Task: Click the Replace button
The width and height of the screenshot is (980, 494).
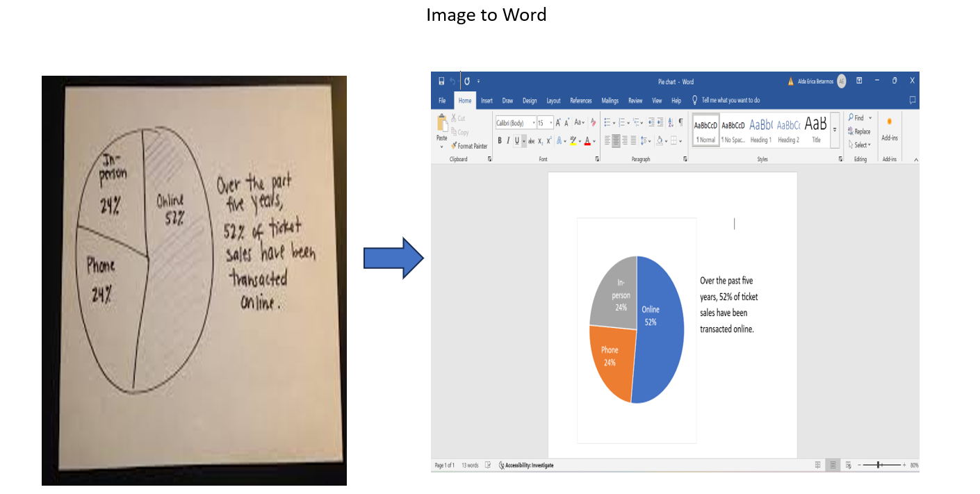Action: coord(860,131)
